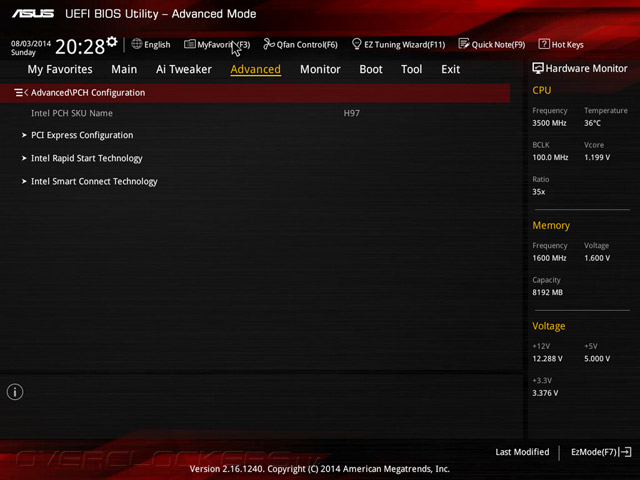The image size is (640, 480).
Task: Expand PCI Express Configuration arrow
Action: pos(24,135)
